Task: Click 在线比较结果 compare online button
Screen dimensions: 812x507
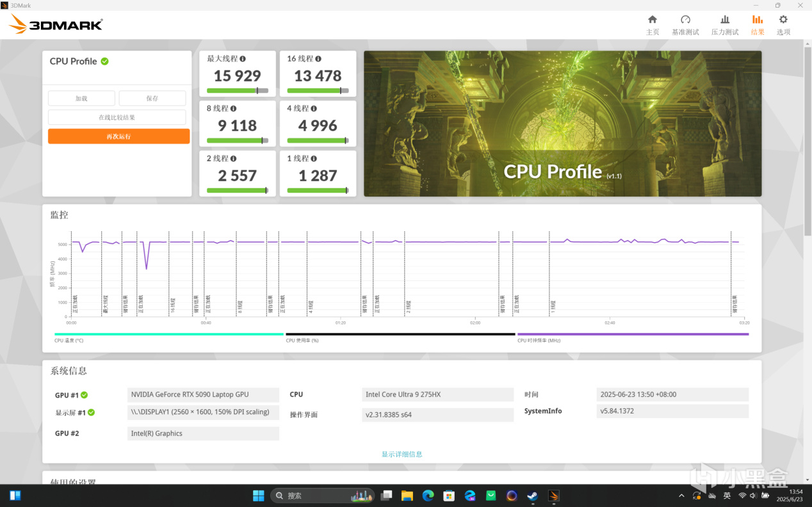Action: coord(117,117)
